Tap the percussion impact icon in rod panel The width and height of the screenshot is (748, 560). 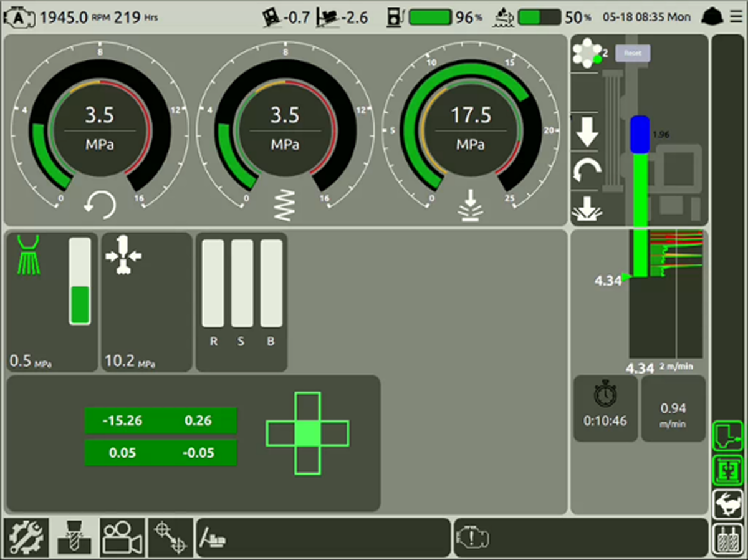587,208
